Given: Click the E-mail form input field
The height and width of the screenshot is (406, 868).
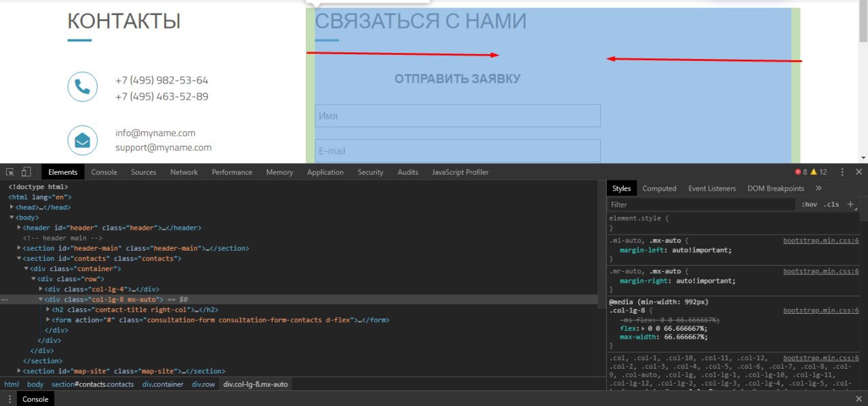Looking at the screenshot, I should tap(458, 150).
